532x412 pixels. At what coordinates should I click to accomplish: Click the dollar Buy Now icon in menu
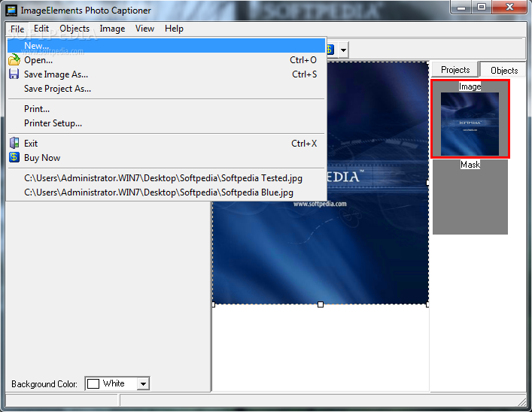pos(14,157)
